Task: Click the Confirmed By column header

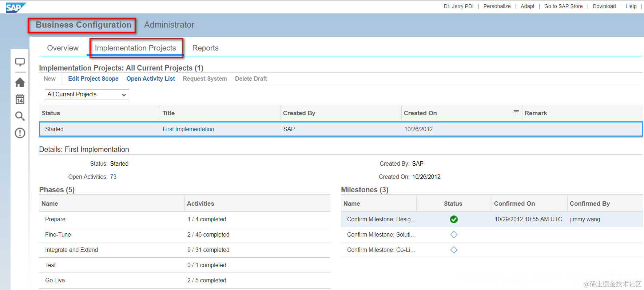Action: pyautogui.click(x=605, y=204)
